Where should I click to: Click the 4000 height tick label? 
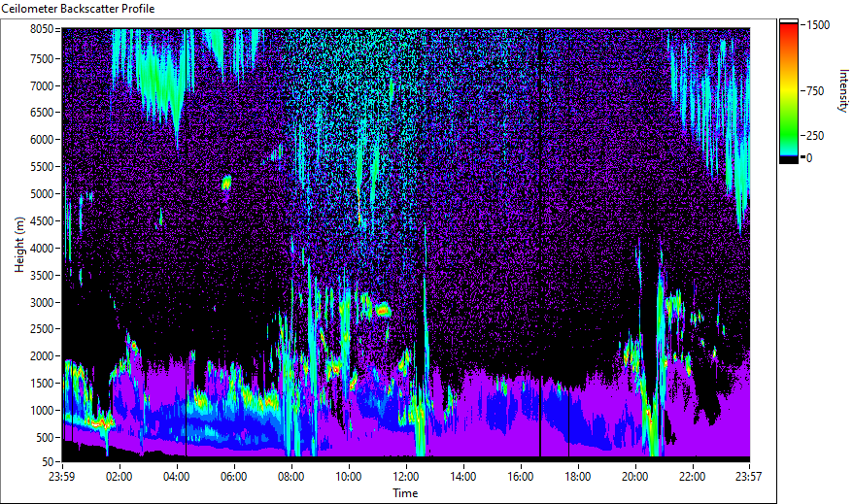click(x=42, y=249)
